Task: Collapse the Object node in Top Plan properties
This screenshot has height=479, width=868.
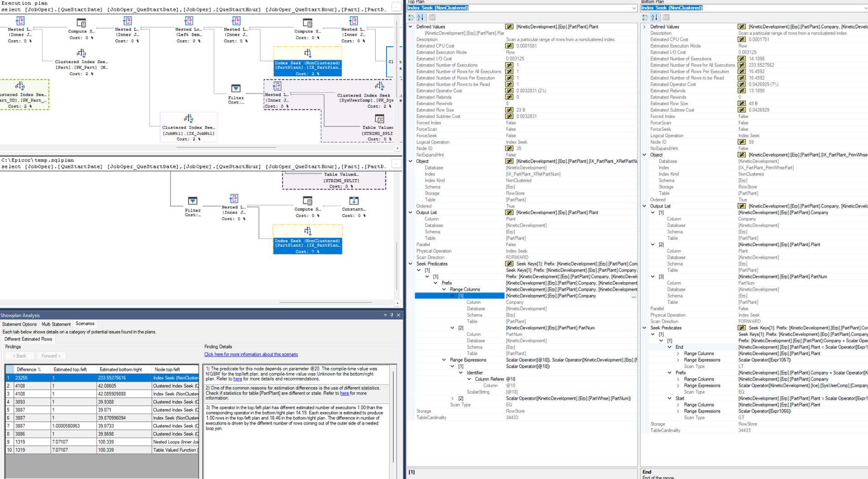Action: 410,161
